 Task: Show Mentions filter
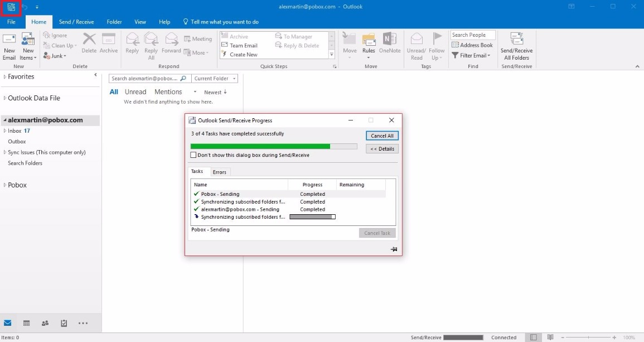[x=168, y=92]
